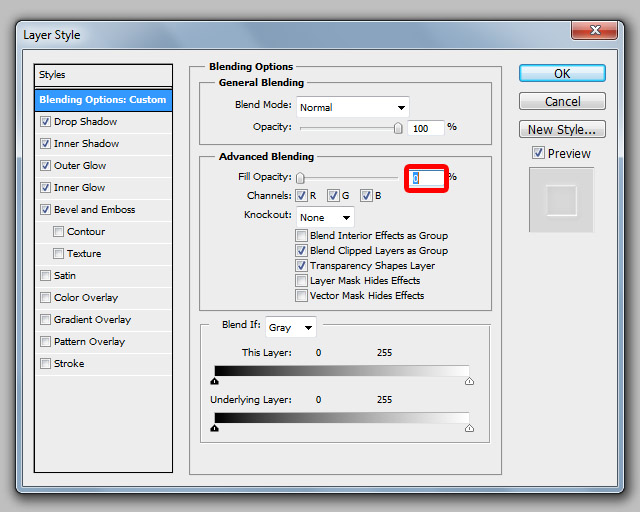Click Underlying Layer black slider triangle
The width and height of the screenshot is (640, 512).
tap(215, 428)
